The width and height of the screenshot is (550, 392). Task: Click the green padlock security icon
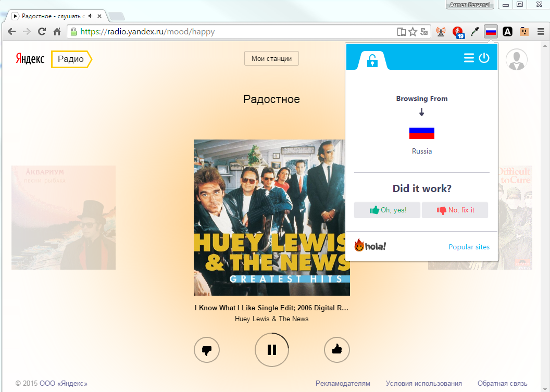tap(73, 32)
